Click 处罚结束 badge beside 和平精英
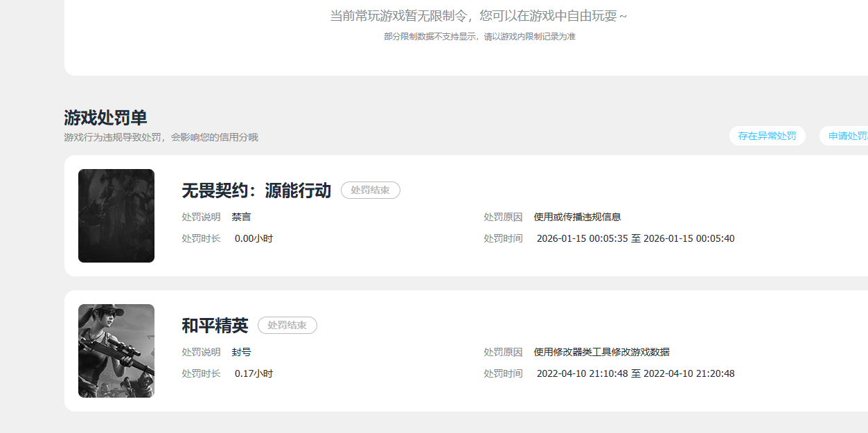 click(x=287, y=325)
